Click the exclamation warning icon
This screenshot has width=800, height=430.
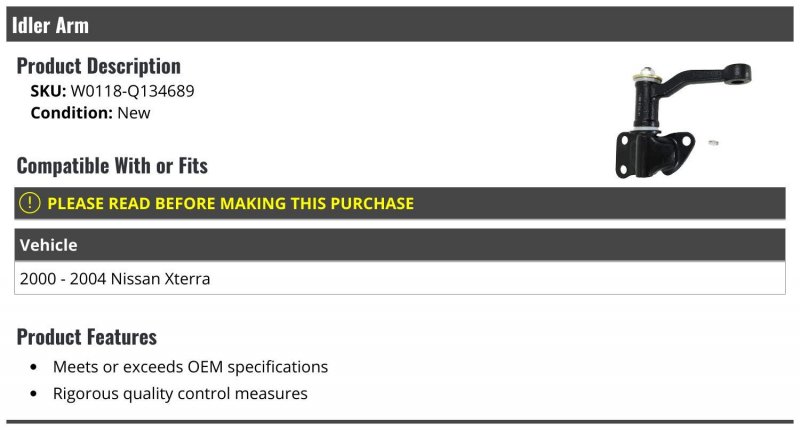tap(30, 203)
